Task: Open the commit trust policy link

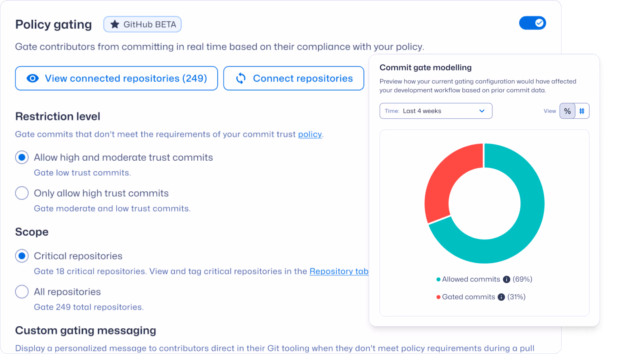Action: (x=310, y=135)
